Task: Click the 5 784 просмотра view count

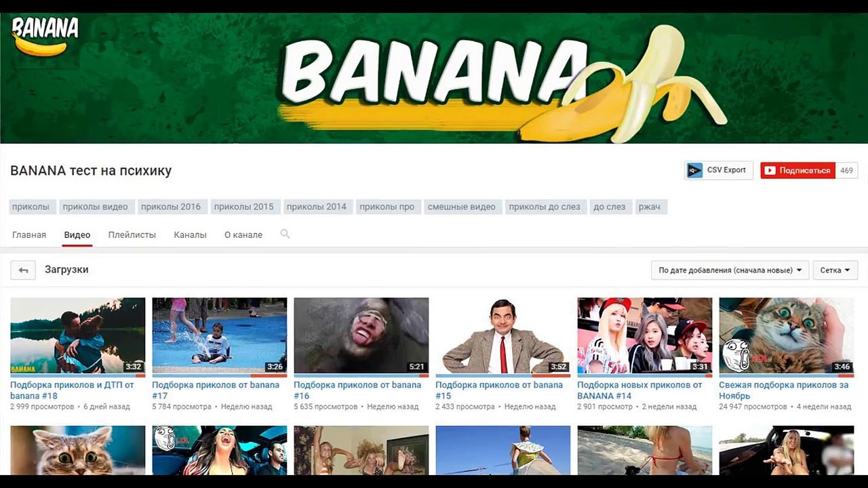Action: [x=182, y=407]
